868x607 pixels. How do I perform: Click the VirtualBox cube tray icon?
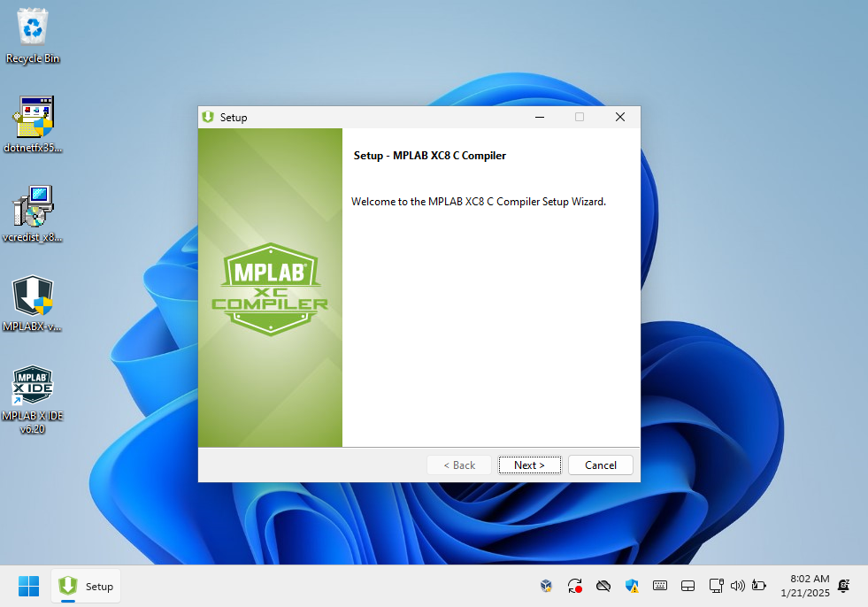click(x=547, y=586)
